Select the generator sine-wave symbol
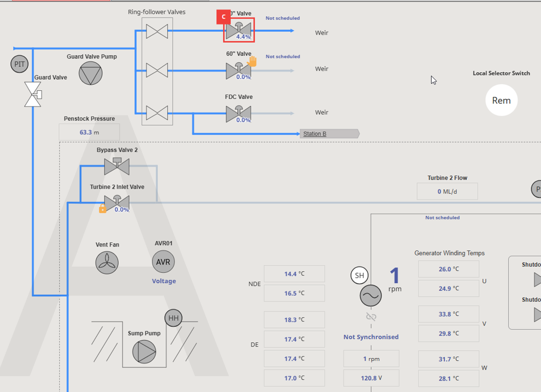Image resolution: width=541 pixels, height=392 pixels. click(371, 296)
